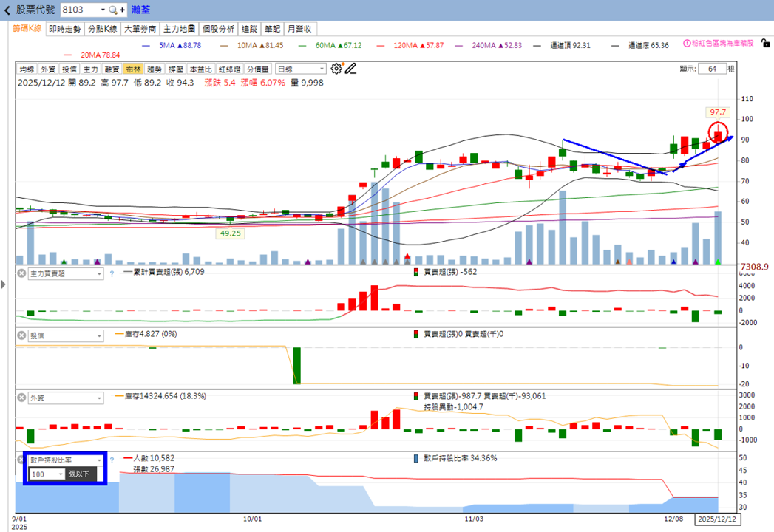Activate the drawing pen tool

point(350,69)
